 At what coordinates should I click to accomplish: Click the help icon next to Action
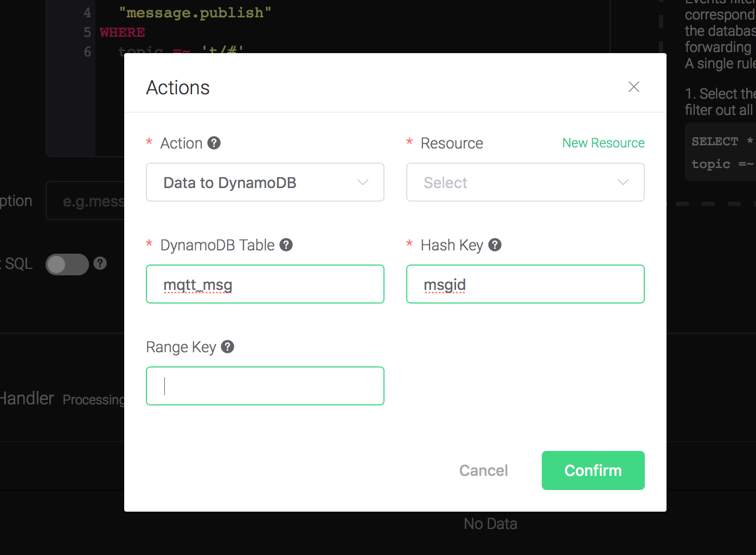click(214, 143)
